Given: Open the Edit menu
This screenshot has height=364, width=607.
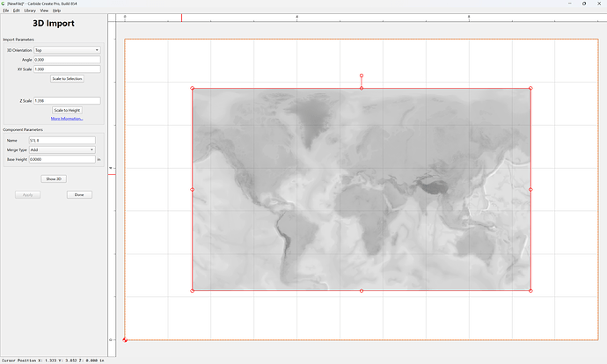Looking at the screenshot, I should [x=16, y=11].
